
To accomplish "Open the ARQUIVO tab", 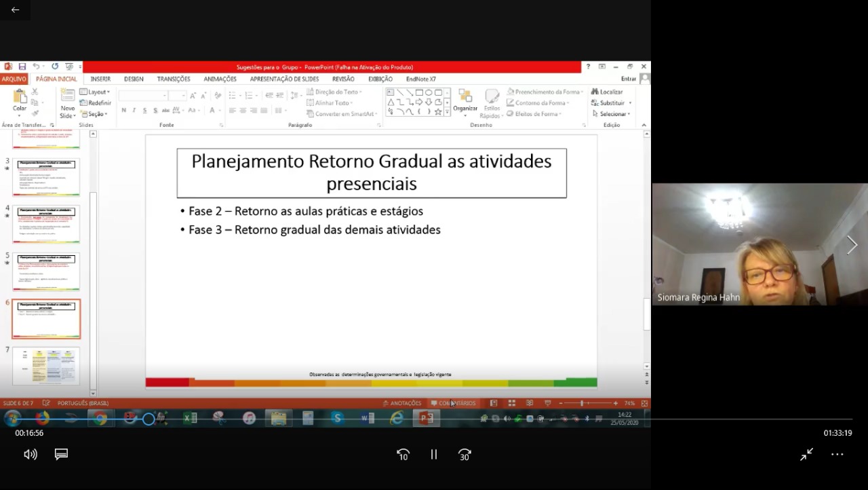I will point(14,79).
